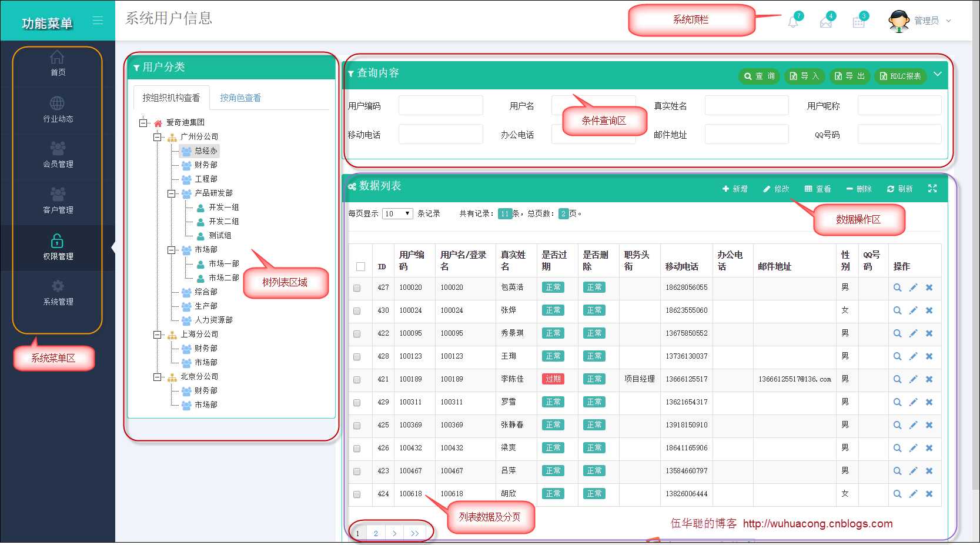Viewport: 980px width, 545px height.
Task: Edit user 吕萍 with pencil icon
Action: 913,471
